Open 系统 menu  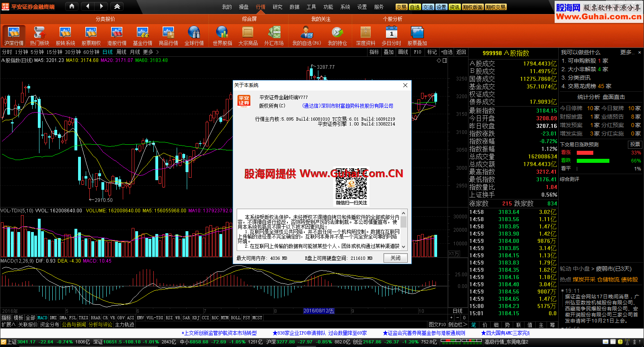pos(345,7)
